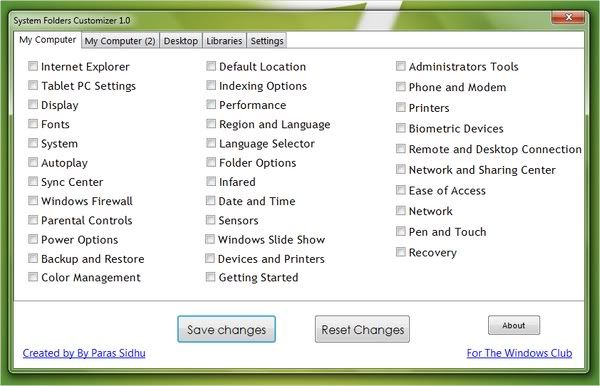Switch to the My Computer tab
600x386 pixels.
[x=47, y=40]
